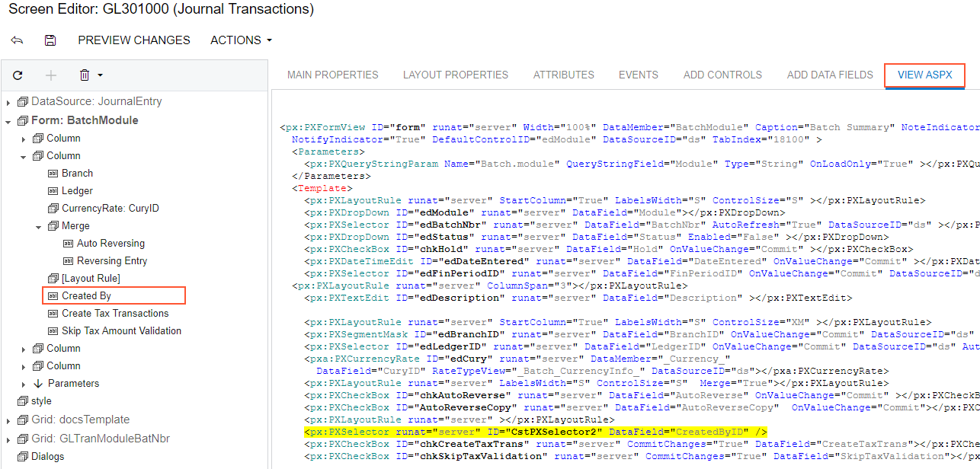
Task: Select Grid: docsTemplate item
Action: pos(80,420)
